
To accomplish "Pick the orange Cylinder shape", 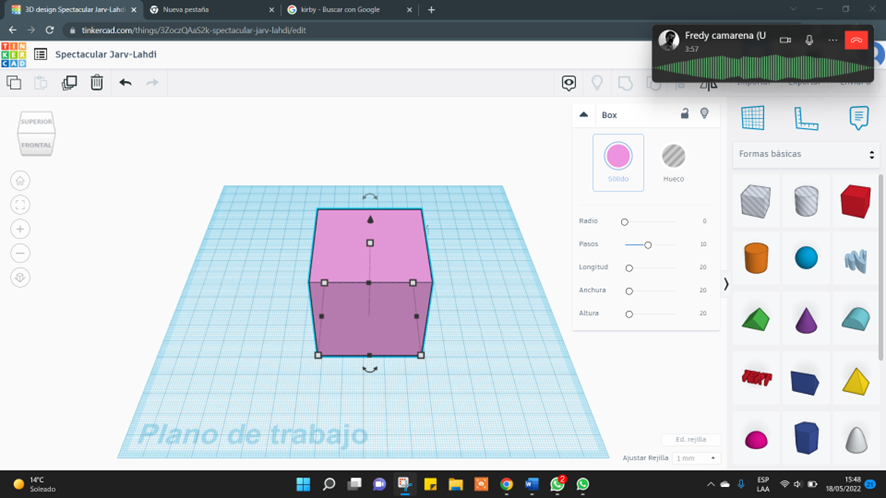I will [x=756, y=258].
